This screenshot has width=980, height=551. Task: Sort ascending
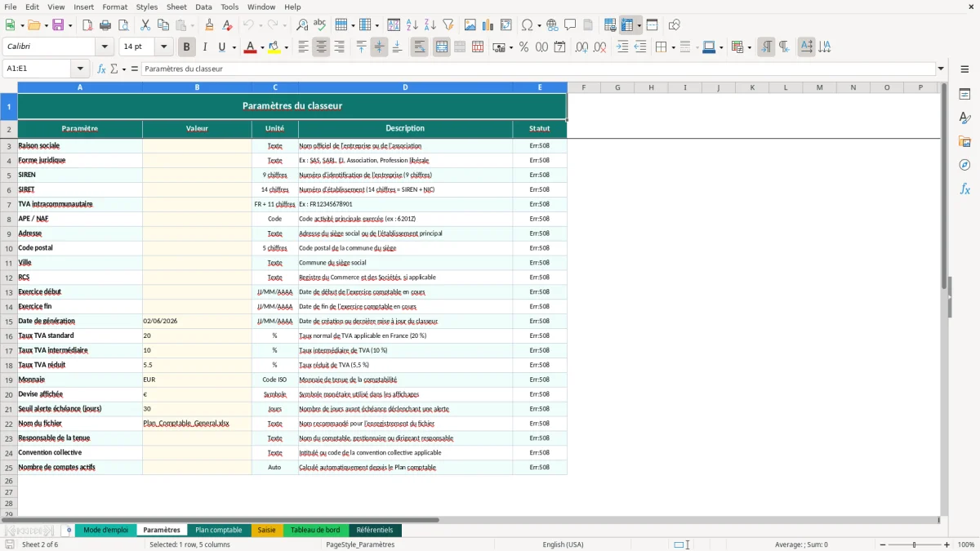pos(412,25)
